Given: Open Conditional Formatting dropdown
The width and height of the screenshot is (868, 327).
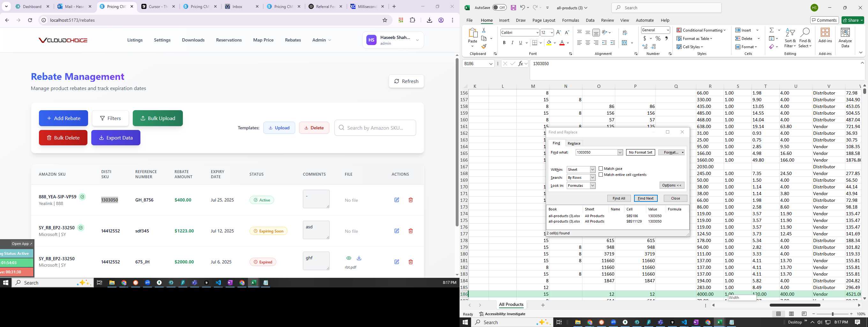Looking at the screenshot, I should tap(701, 30).
